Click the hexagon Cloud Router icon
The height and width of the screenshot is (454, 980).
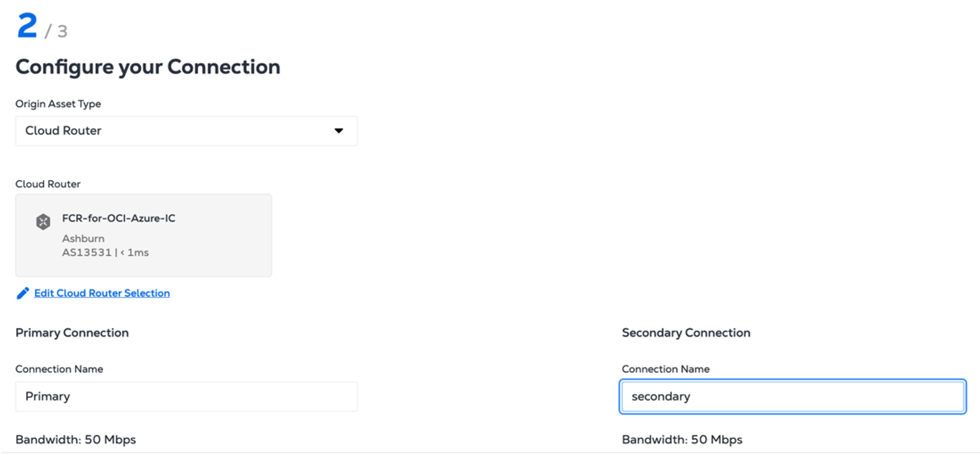click(43, 222)
